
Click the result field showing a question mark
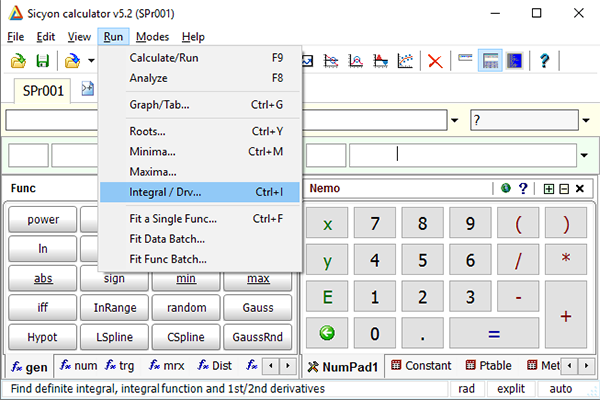point(524,120)
